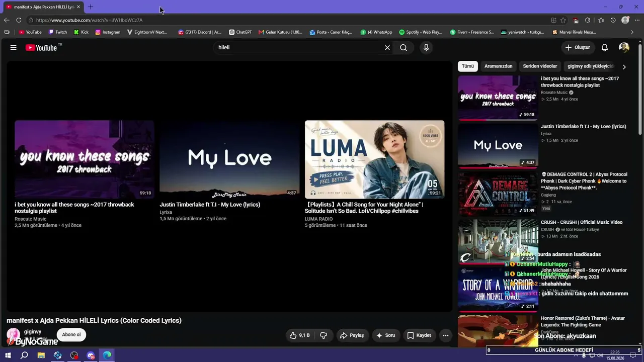The image size is (644, 362).
Task: Open Windows taskbar search
Action: point(24,355)
